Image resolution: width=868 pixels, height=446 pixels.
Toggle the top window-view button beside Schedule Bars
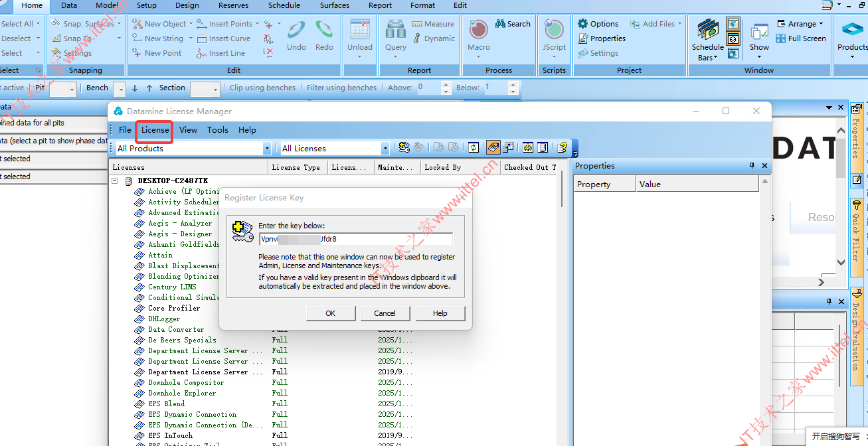point(733,24)
